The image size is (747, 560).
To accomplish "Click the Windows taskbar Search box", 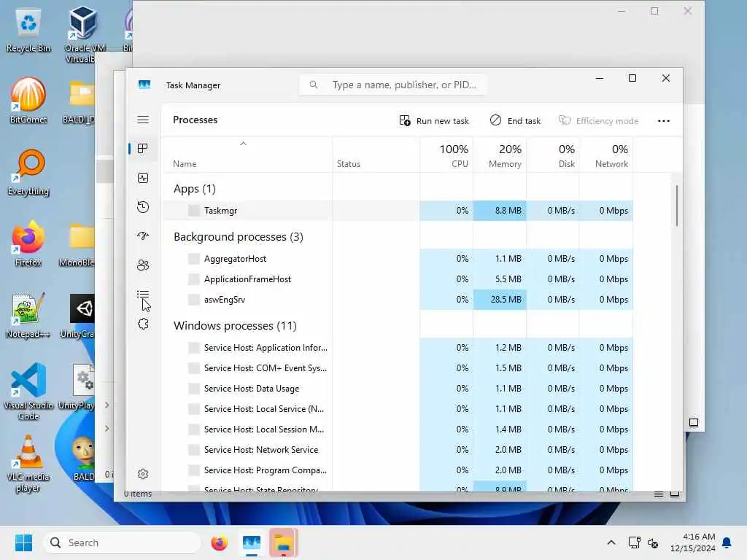I will pos(122,542).
